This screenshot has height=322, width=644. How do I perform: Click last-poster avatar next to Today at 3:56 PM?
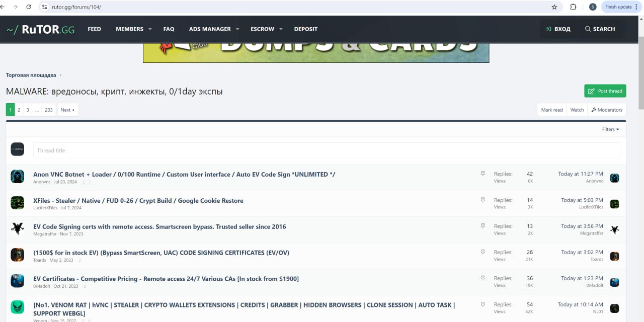tap(614, 230)
